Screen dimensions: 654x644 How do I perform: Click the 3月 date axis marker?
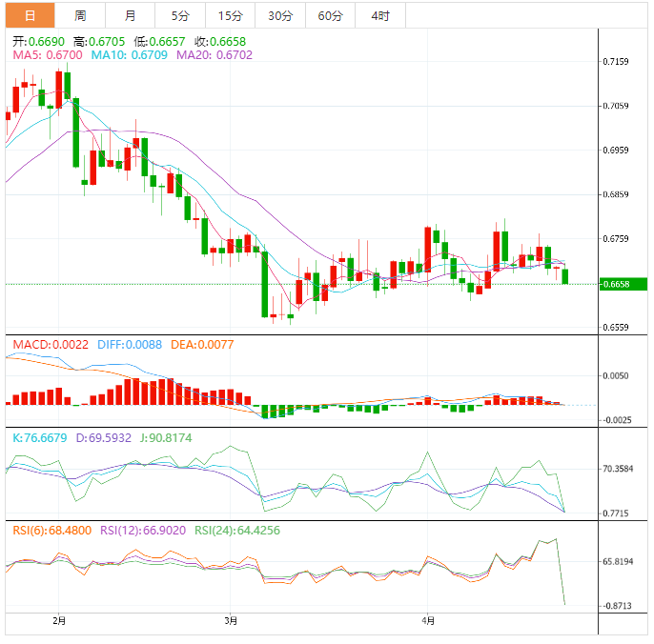(231, 621)
